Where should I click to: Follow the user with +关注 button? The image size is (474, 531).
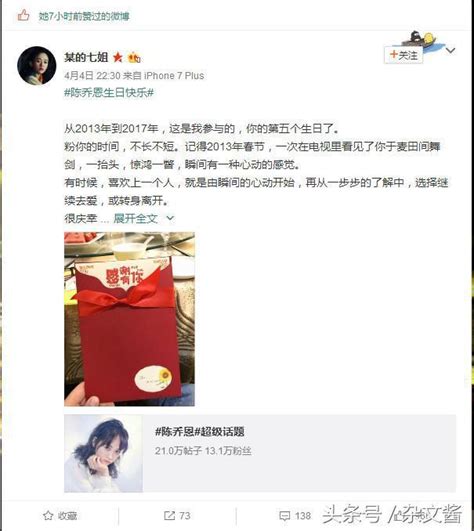coord(404,55)
